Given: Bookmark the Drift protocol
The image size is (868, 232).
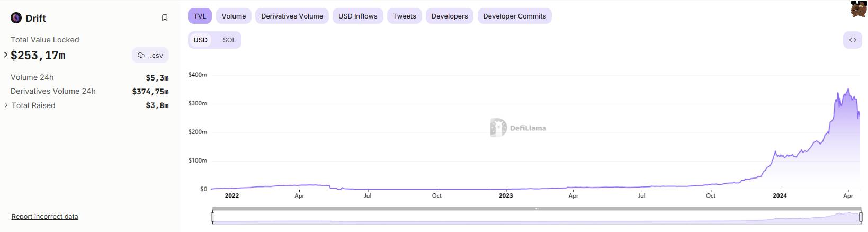Looking at the screenshot, I should click(x=165, y=18).
